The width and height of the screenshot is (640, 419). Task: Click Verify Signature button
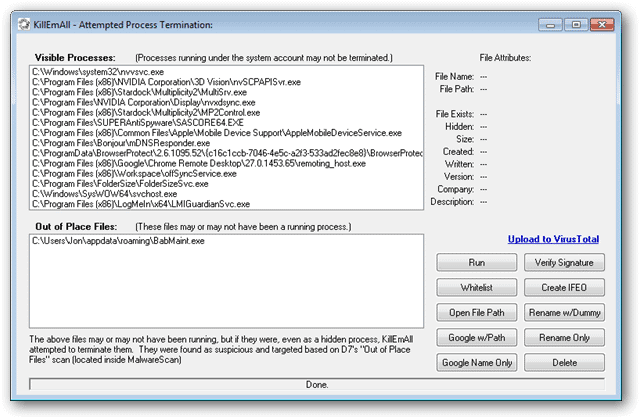pyautogui.click(x=564, y=263)
